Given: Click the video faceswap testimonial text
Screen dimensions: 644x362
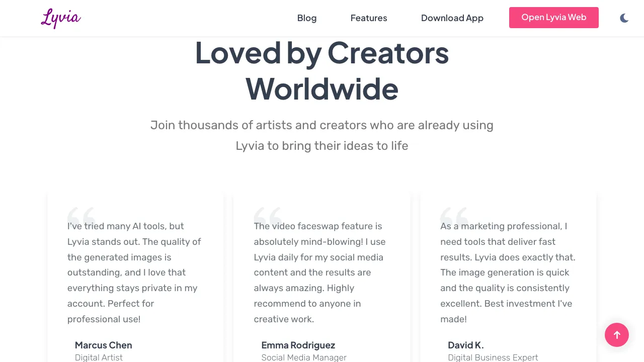Looking at the screenshot, I should 320,273.
